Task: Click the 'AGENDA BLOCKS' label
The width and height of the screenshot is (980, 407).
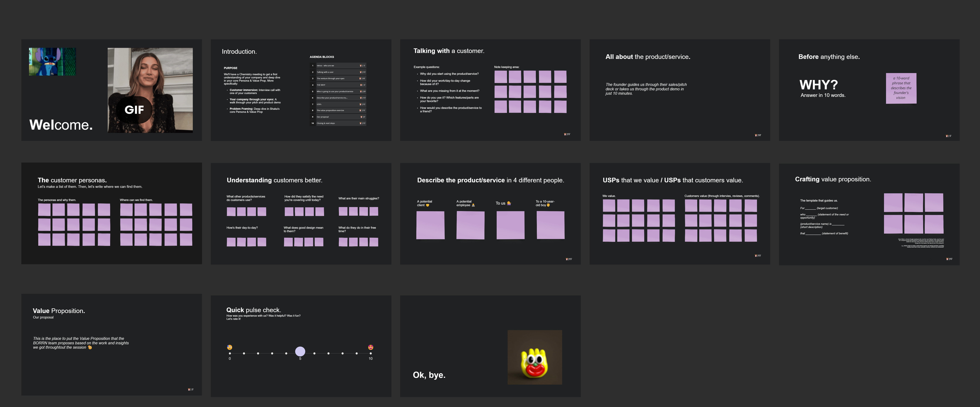Action: (x=322, y=57)
